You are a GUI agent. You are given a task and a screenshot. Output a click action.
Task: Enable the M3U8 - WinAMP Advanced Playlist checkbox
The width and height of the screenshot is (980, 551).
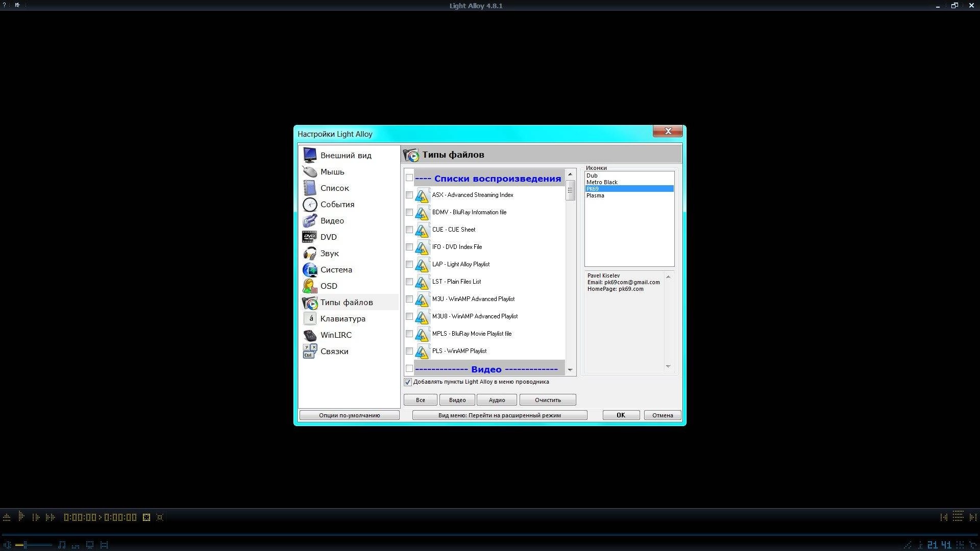coord(409,316)
